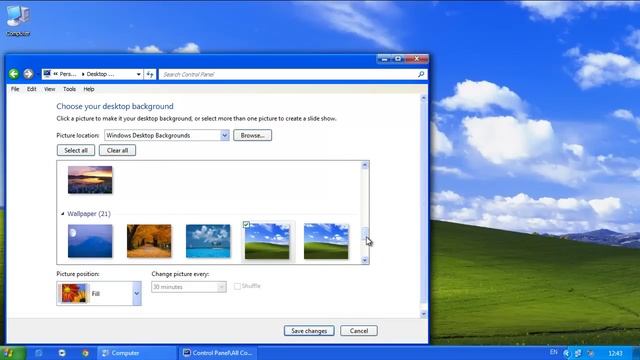Open the Tools menu

(69, 89)
